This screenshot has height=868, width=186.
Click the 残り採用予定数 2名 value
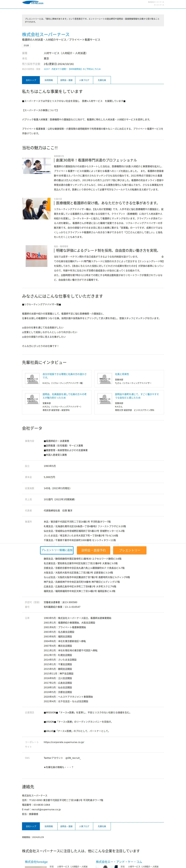[58, 64]
